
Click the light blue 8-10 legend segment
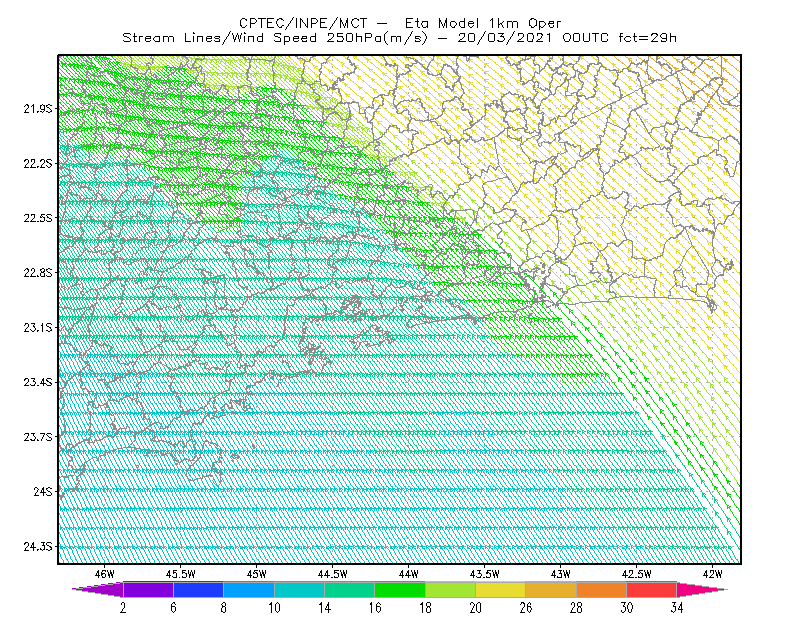tap(249, 589)
